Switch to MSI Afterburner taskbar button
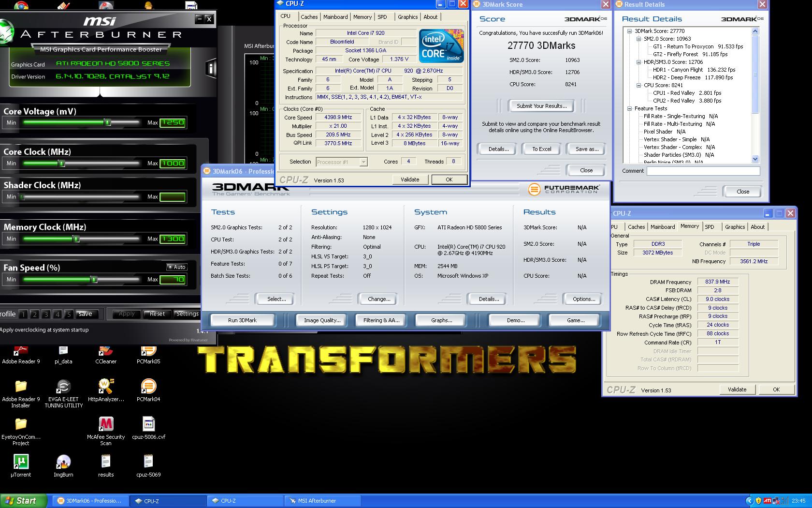812x508 pixels. pyautogui.click(x=323, y=501)
